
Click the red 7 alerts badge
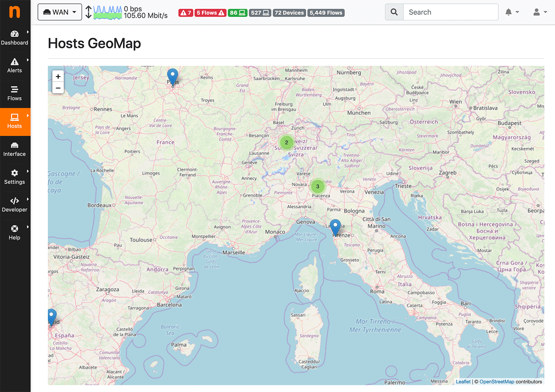point(186,13)
